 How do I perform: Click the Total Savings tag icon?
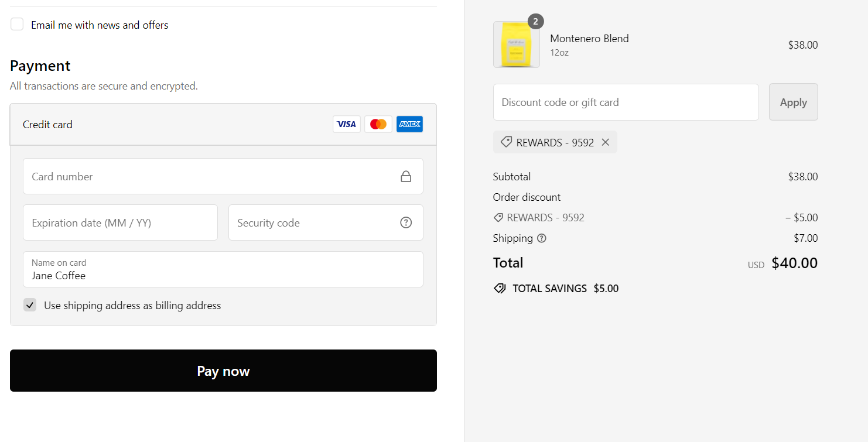(500, 289)
